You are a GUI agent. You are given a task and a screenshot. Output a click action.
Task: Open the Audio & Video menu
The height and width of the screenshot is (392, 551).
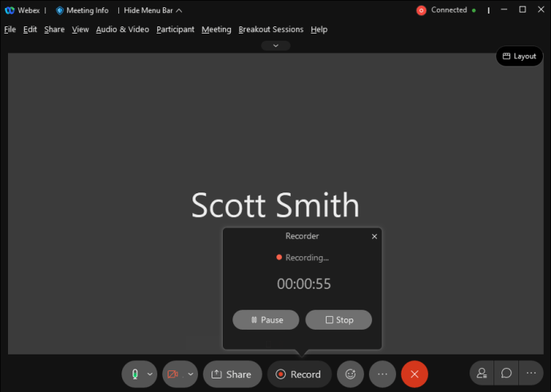[123, 30]
